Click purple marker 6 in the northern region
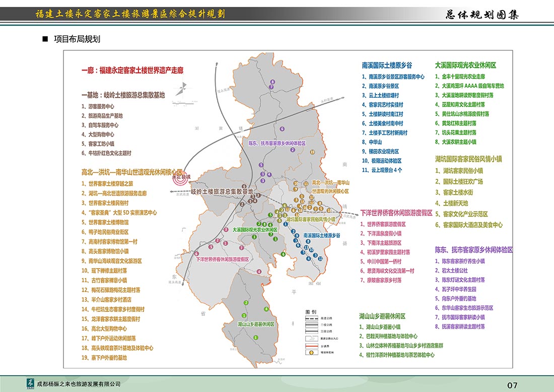 coord(282,128)
